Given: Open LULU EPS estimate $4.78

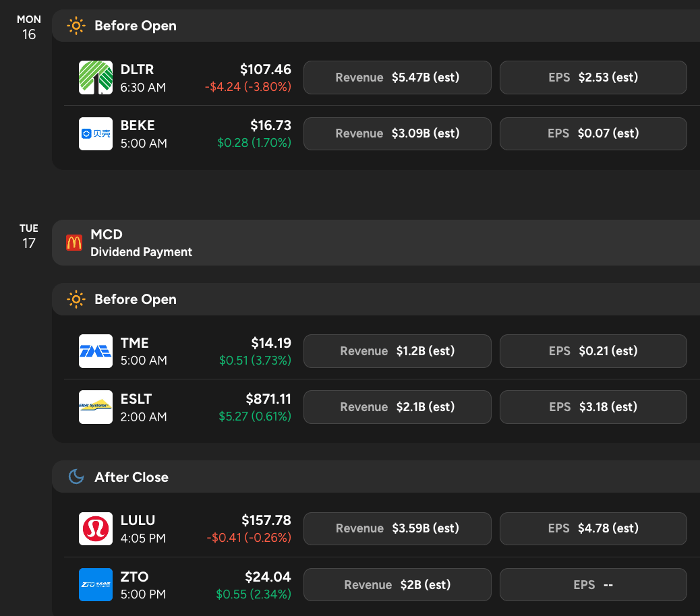Looking at the screenshot, I should tap(593, 528).
